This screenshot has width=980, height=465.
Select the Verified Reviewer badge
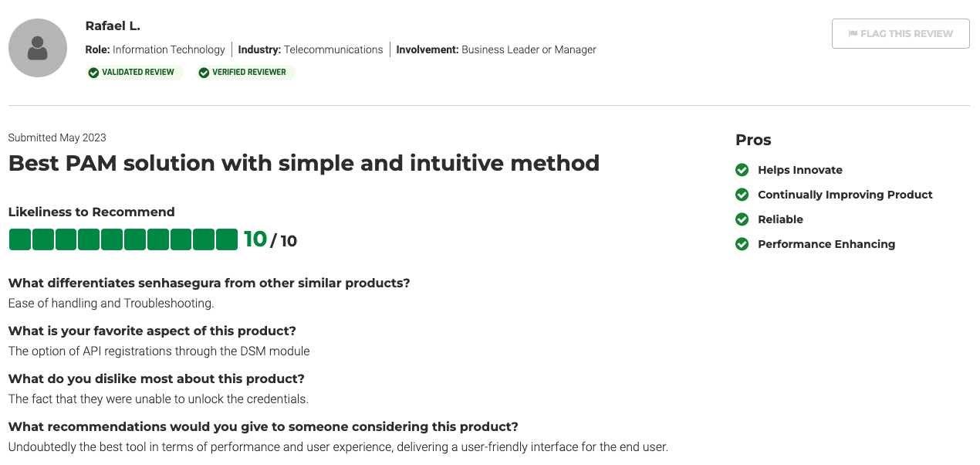pos(245,73)
